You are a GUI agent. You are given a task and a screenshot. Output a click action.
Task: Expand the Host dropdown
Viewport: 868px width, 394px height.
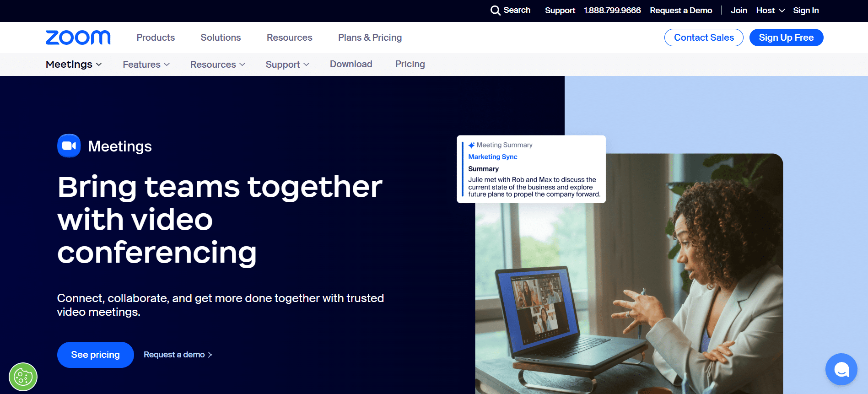(x=770, y=11)
